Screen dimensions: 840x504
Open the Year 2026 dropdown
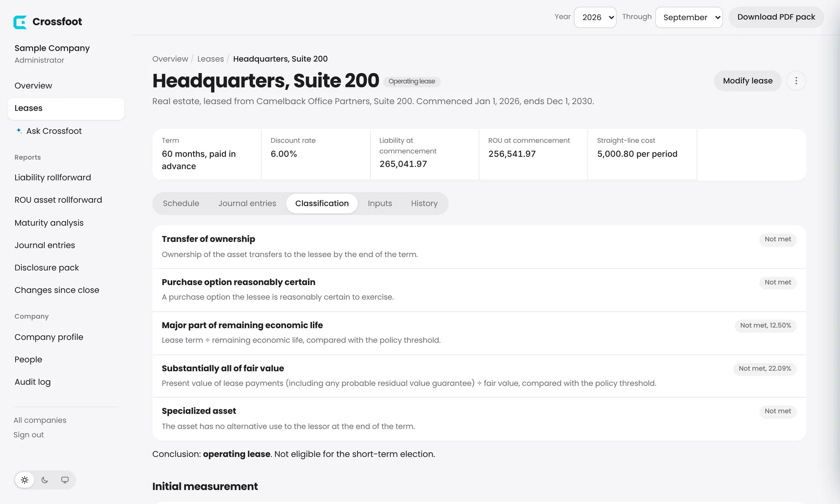pyautogui.click(x=595, y=17)
